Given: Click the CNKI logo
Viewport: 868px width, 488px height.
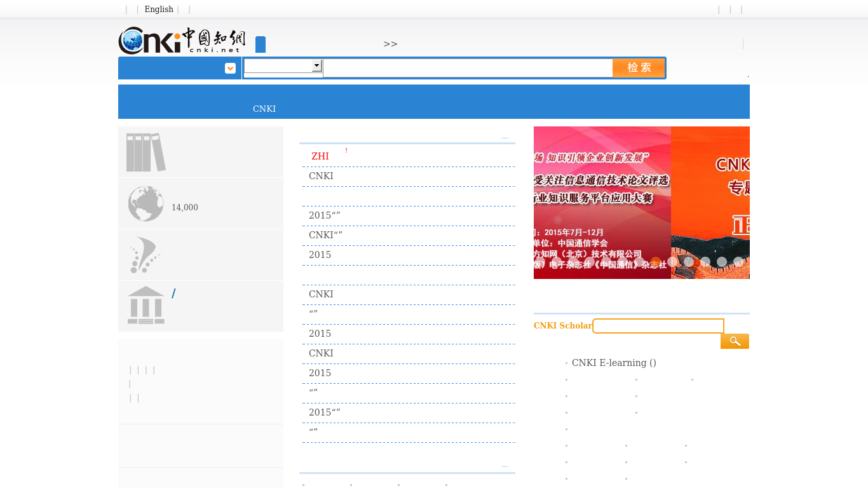Looking at the screenshot, I should (x=182, y=40).
